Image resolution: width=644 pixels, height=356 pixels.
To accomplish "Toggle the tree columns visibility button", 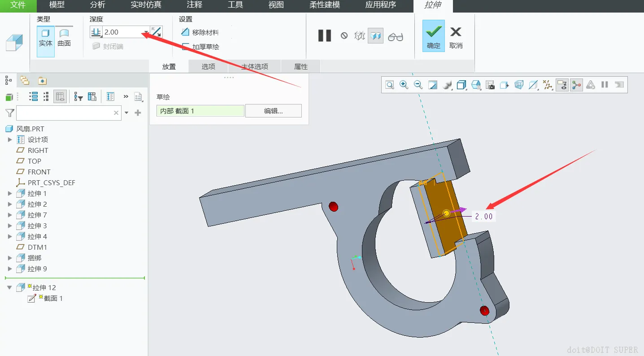I will 60,96.
